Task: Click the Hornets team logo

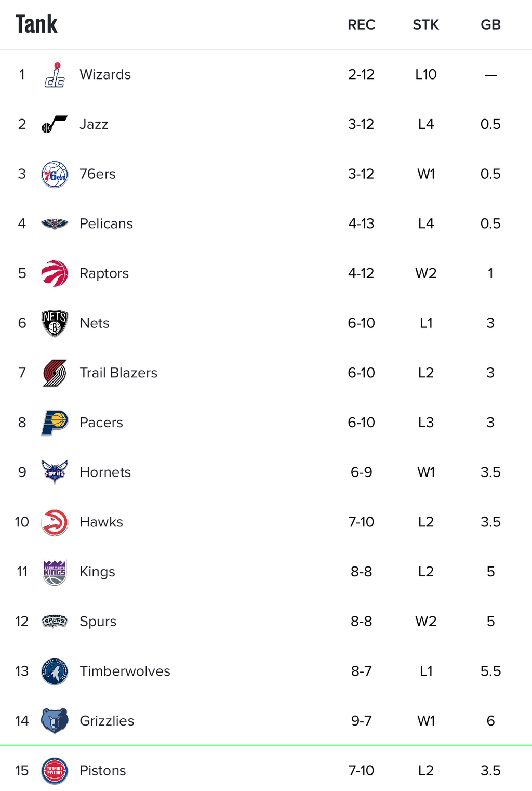Action: click(x=55, y=472)
